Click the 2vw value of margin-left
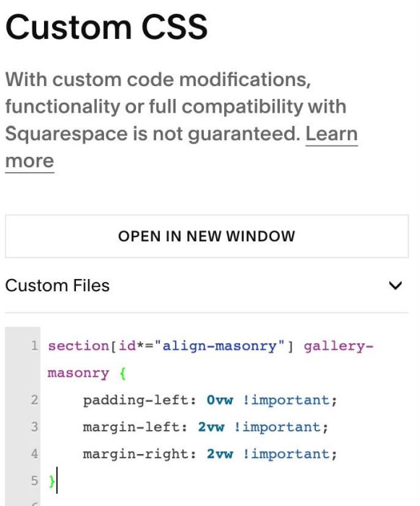Screen dimensions: 420x506 coord(211,427)
